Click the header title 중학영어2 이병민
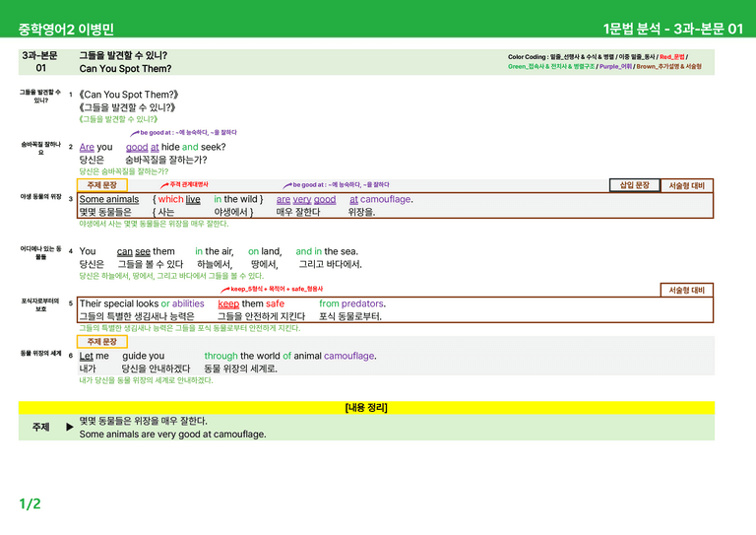This screenshot has height=535, width=756. coord(66,30)
